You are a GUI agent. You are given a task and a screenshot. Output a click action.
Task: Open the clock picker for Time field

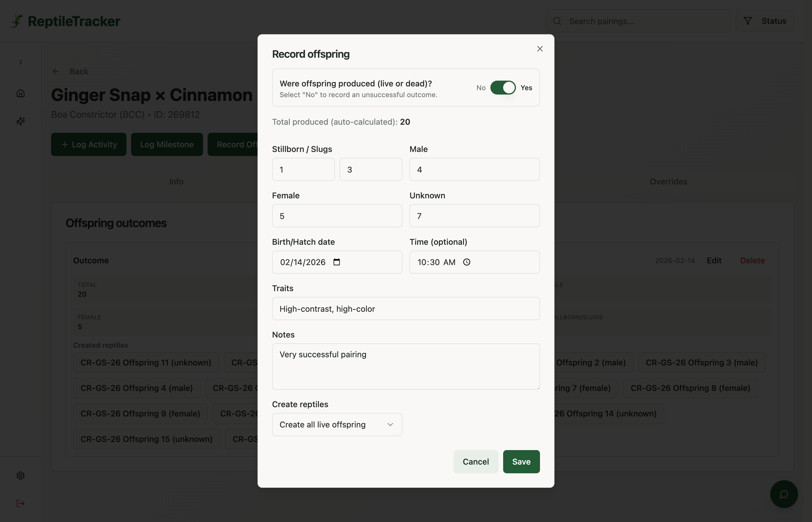click(x=467, y=262)
